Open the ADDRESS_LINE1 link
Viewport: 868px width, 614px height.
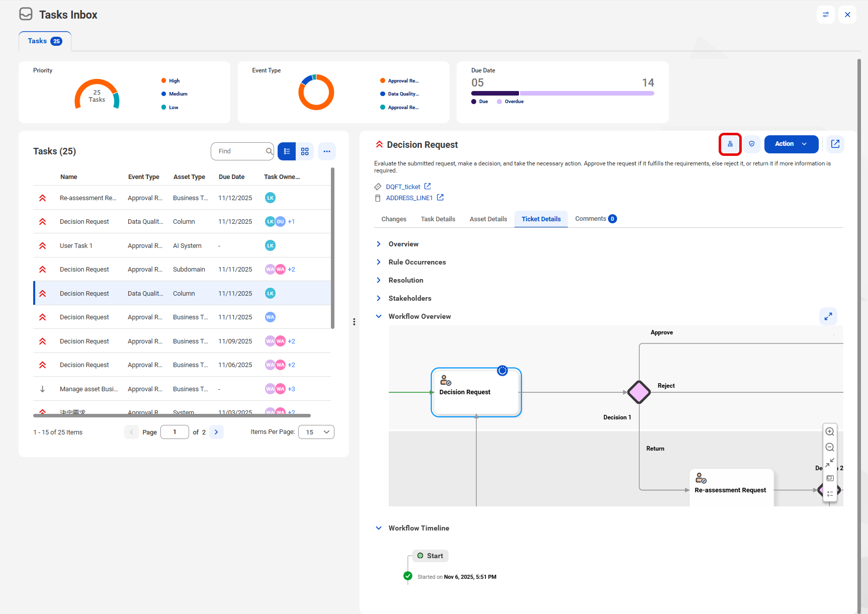tap(409, 198)
